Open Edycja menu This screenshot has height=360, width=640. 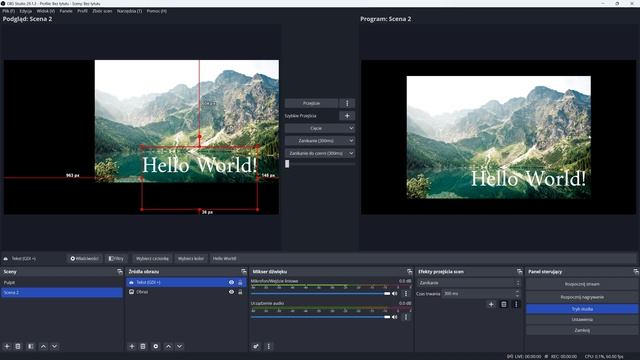tap(26, 11)
